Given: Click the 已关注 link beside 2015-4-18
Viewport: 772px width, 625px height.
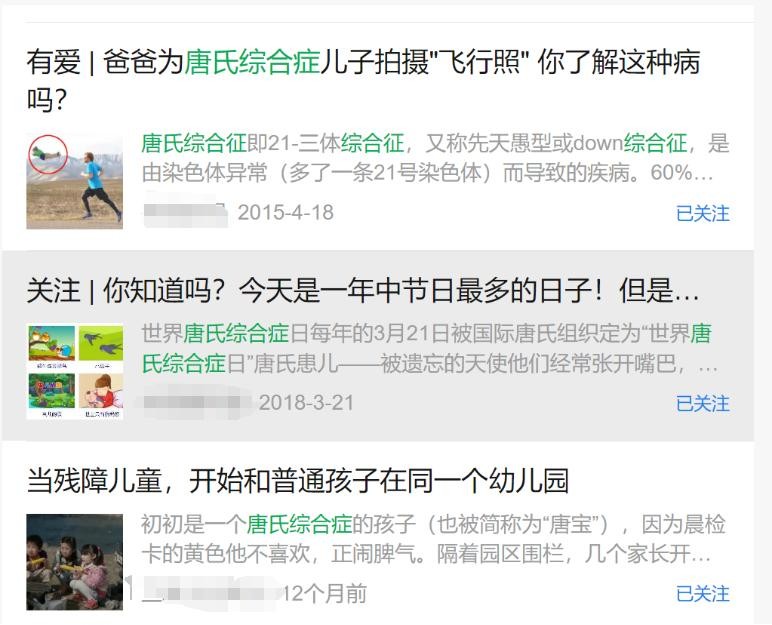Looking at the screenshot, I should pos(703,213).
